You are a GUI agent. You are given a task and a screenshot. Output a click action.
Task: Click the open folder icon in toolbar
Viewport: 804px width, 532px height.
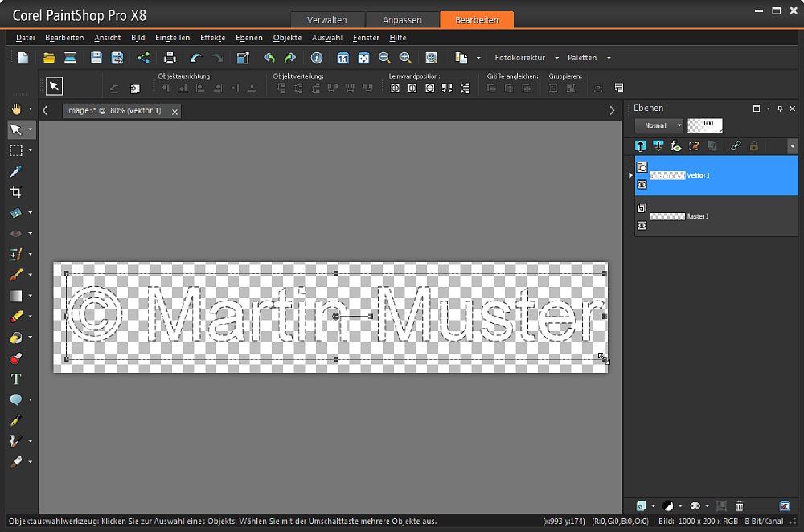click(x=49, y=58)
